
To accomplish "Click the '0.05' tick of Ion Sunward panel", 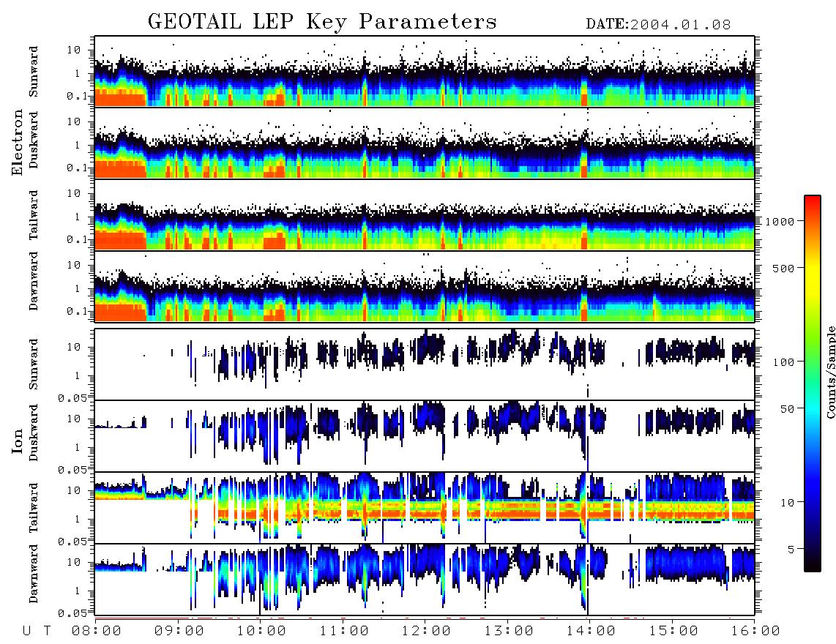I will (x=72, y=397).
